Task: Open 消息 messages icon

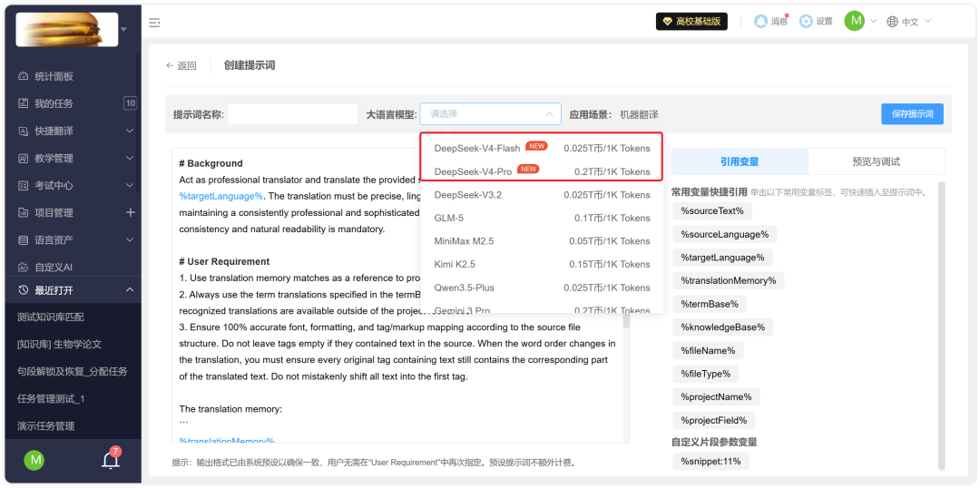Action: (x=760, y=21)
